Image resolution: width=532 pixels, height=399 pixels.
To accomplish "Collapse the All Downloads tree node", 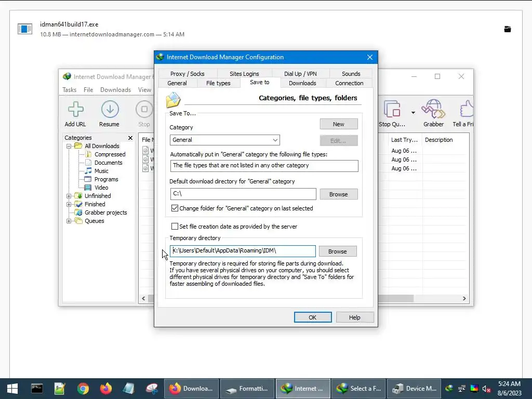I will pos(69,146).
